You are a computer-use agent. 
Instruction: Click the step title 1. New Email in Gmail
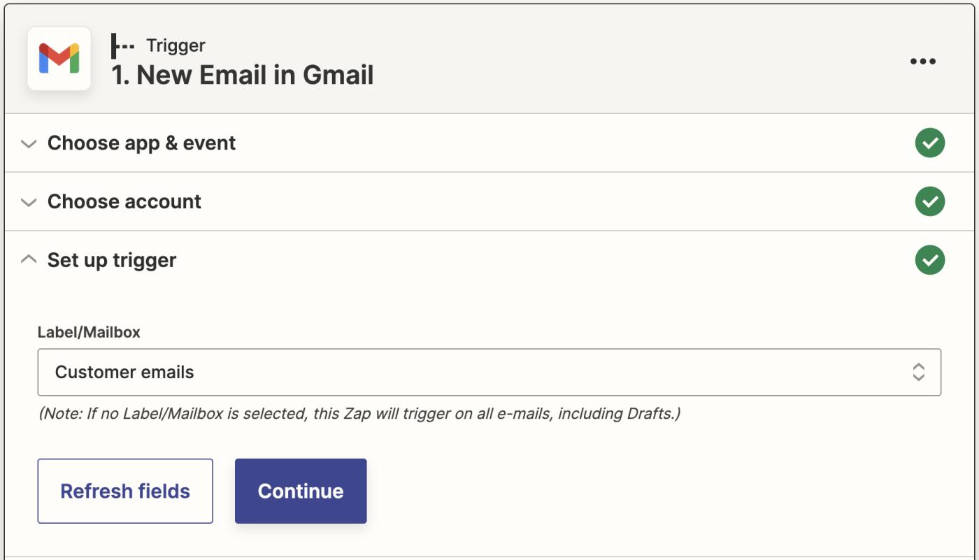coord(243,75)
